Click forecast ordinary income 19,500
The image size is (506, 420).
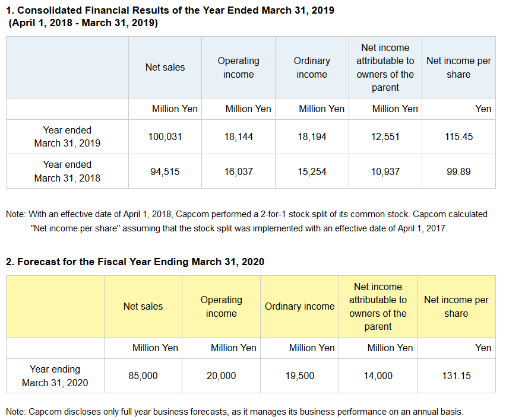coord(300,376)
